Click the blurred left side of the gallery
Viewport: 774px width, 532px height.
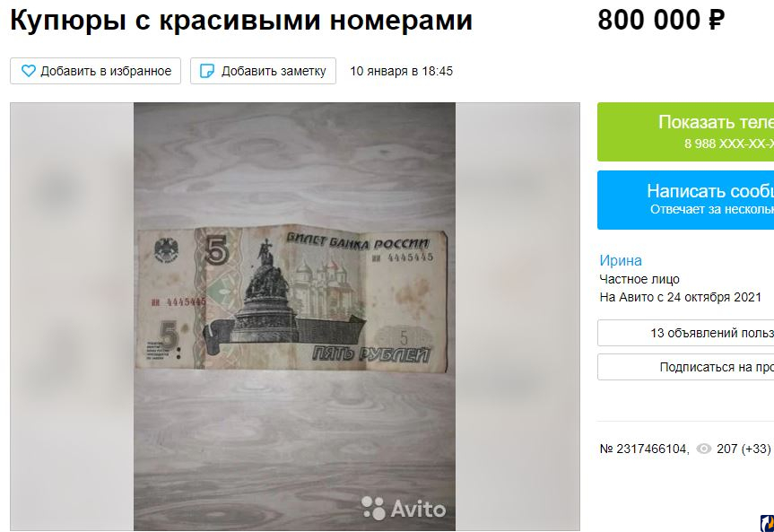[72, 316]
